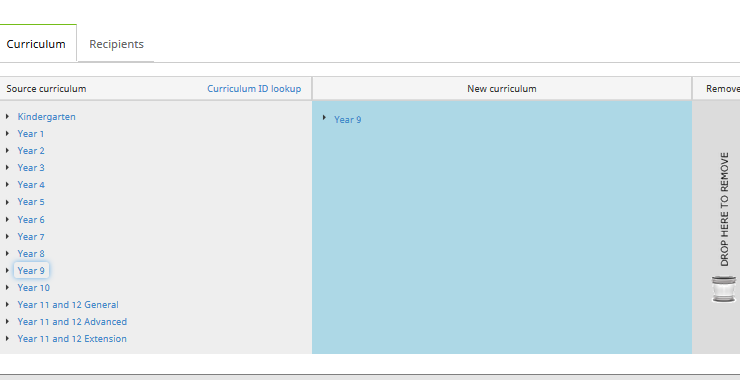Select Year 3 in source list

(x=31, y=168)
